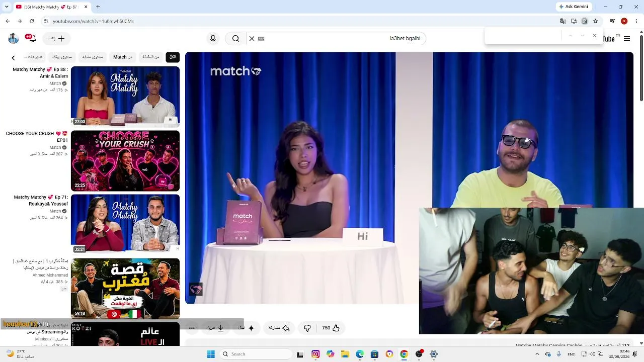Select the 'محتوى ربطك' filter chip
The image size is (644, 362).
pos(62,57)
